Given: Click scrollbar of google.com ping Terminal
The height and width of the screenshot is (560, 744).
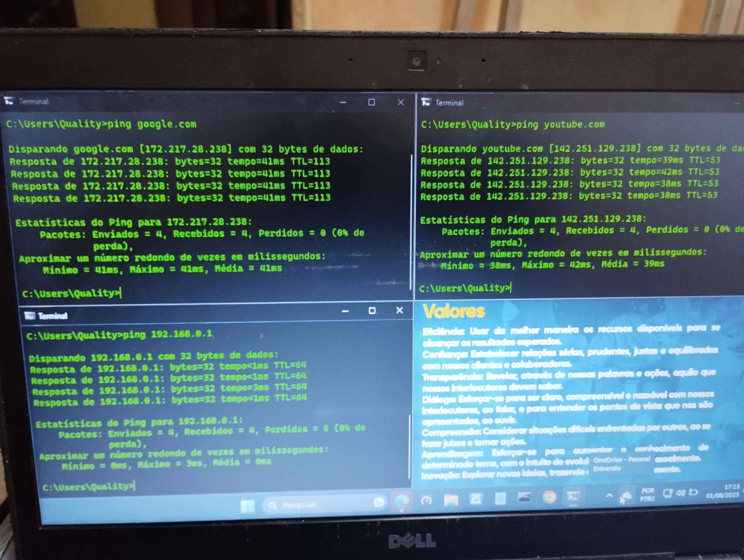Looking at the screenshot, I should click(x=411, y=222).
